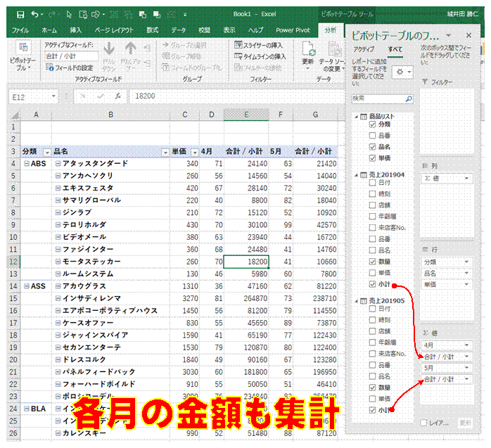Click the active field name box showing 合計 / 小計
Viewport: 491px width, 448px height.
71,56
